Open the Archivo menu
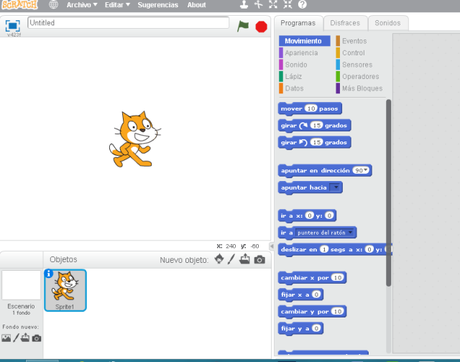Screen dimensions: 460x362 tap(82, 5)
